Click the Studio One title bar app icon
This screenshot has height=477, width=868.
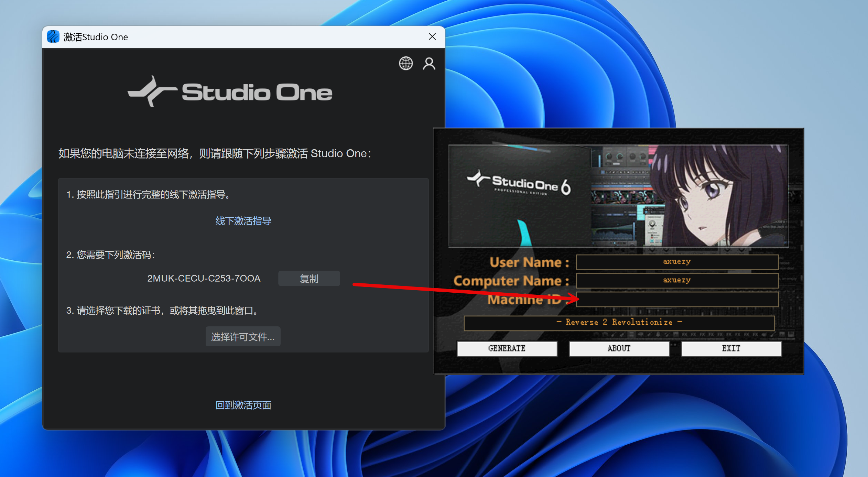tap(53, 36)
